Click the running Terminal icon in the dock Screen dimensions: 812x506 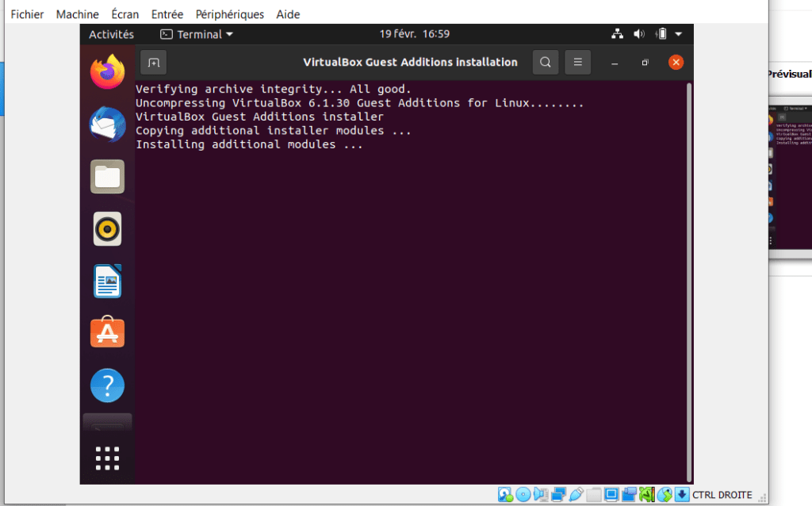click(107, 422)
